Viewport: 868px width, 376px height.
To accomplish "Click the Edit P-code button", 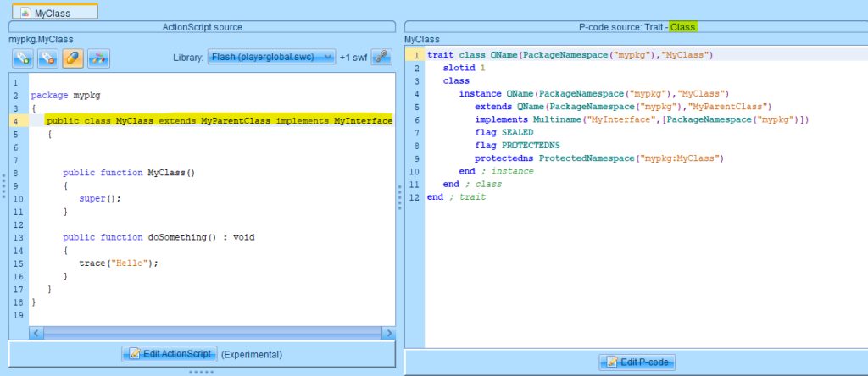I will [637, 362].
